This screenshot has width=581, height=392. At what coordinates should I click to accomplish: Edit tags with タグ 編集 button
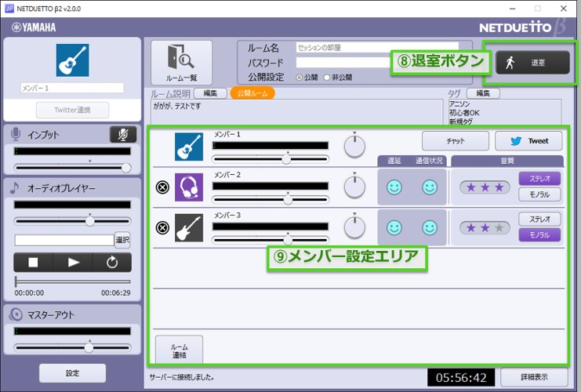[483, 93]
